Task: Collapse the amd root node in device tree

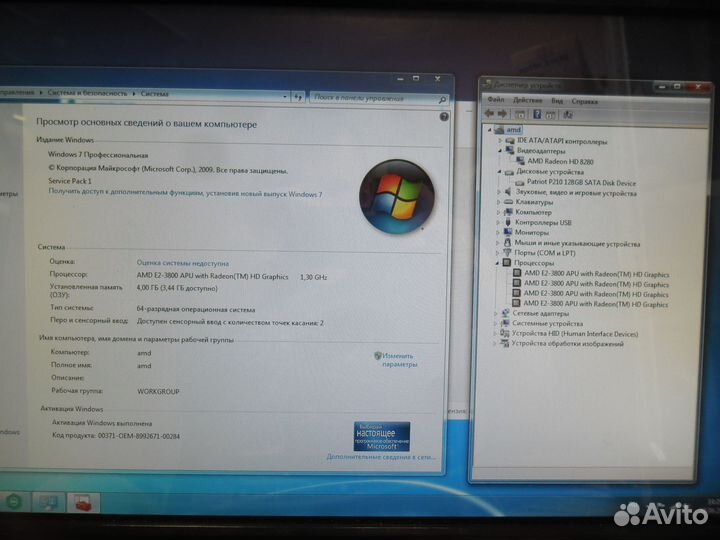Action: (489, 130)
